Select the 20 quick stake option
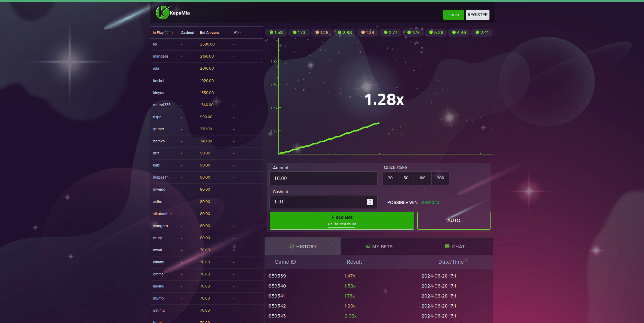644x323 pixels. (390, 178)
